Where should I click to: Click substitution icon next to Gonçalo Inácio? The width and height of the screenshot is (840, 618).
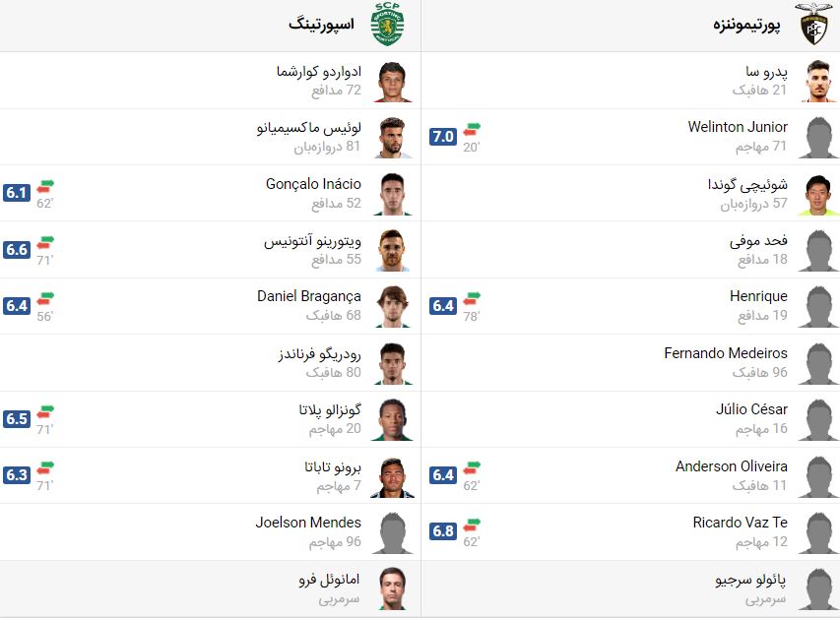click(46, 186)
